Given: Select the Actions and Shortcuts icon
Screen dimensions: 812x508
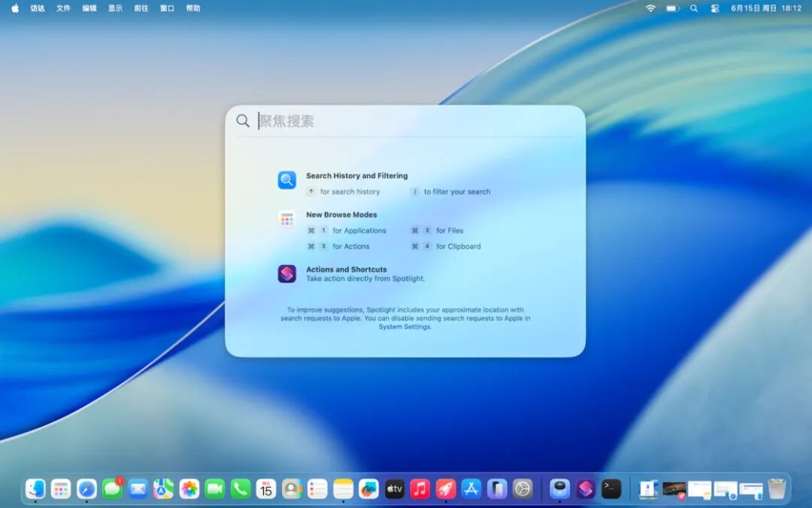Looking at the screenshot, I should (x=287, y=274).
